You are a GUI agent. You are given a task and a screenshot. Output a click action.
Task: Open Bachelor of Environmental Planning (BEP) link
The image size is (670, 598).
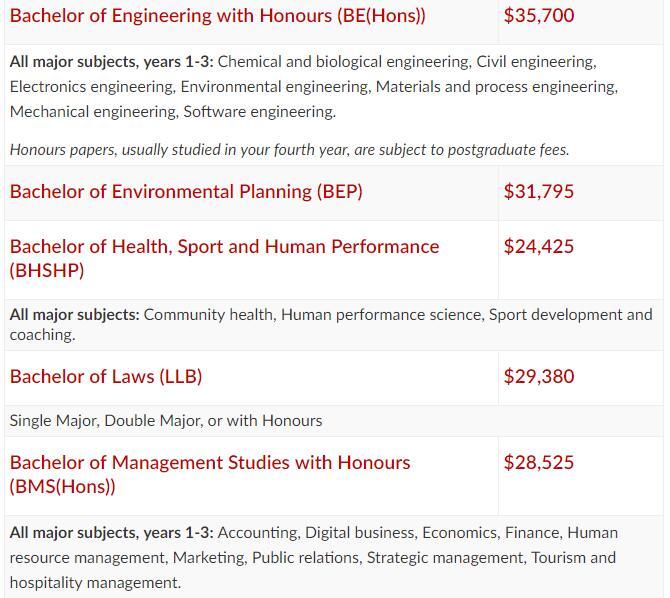tap(186, 191)
